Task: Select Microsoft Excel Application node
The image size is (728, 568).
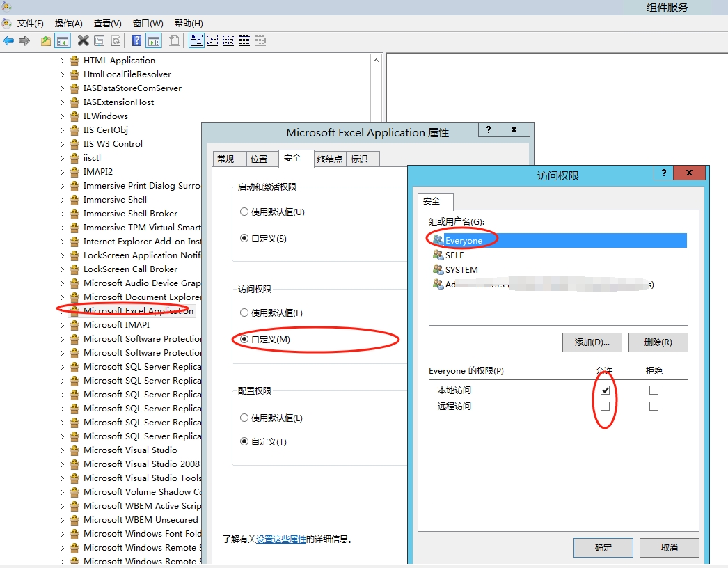Action: (x=139, y=310)
